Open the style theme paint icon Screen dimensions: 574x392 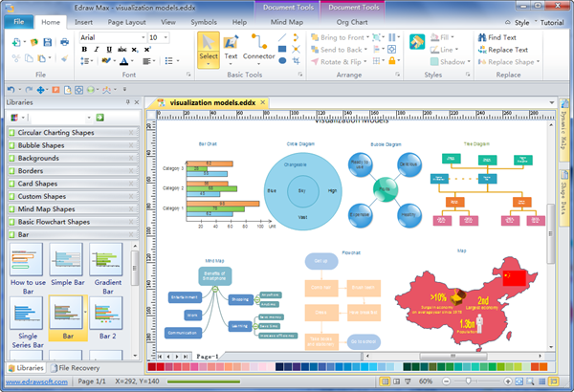coord(417,42)
